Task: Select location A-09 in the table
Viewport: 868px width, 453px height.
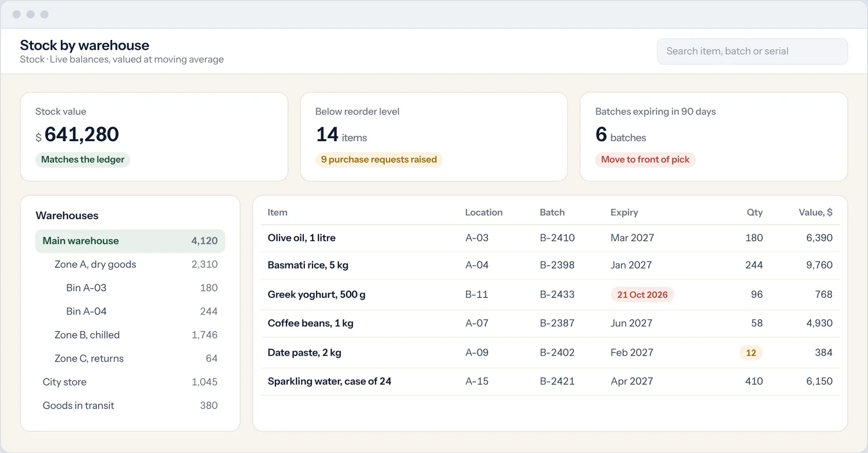Action: click(477, 352)
